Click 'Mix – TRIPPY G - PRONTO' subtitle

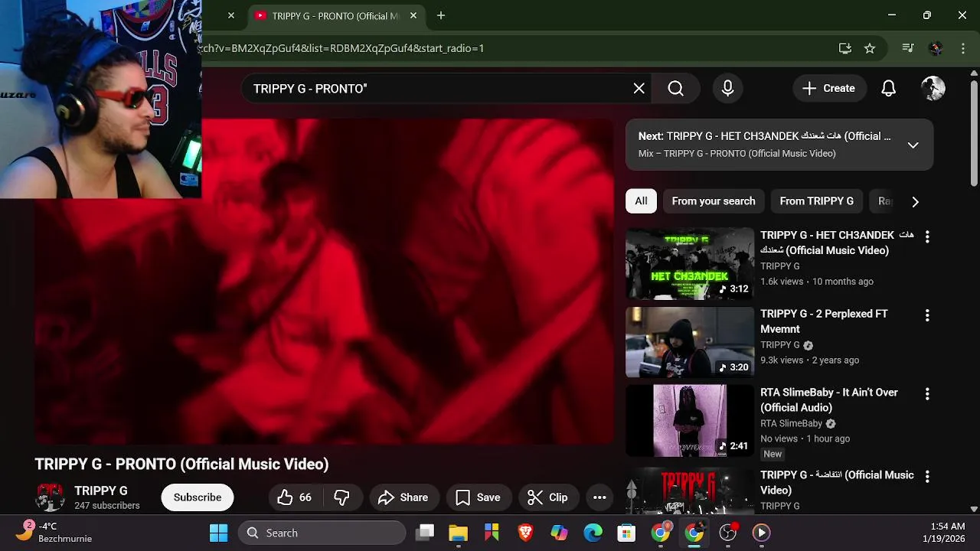(x=737, y=154)
